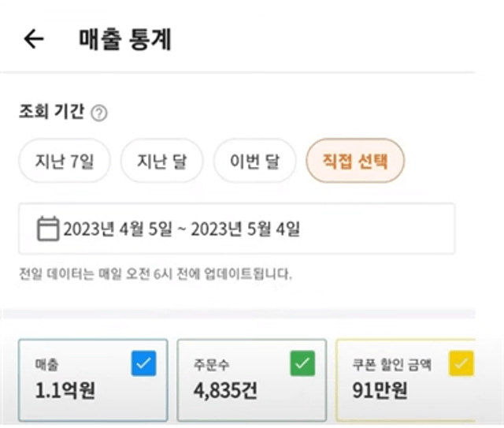Choose the 이번 달 period filter

pyautogui.click(x=254, y=161)
